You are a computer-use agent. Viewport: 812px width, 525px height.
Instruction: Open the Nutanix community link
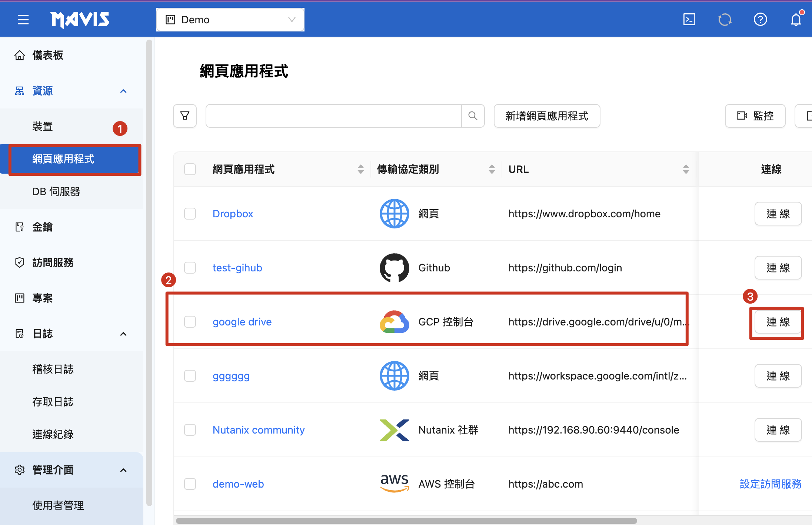pyautogui.click(x=258, y=430)
